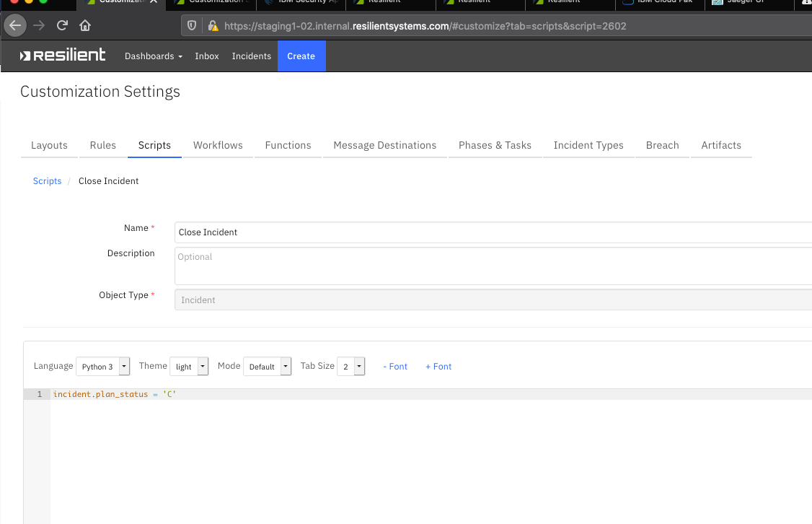Click the code line incident.plan_status = 'C'
This screenshot has width=812, height=524.
coord(115,394)
